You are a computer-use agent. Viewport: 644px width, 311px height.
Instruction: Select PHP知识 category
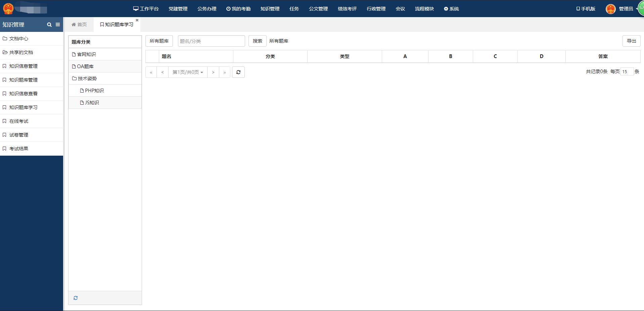coord(105,91)
